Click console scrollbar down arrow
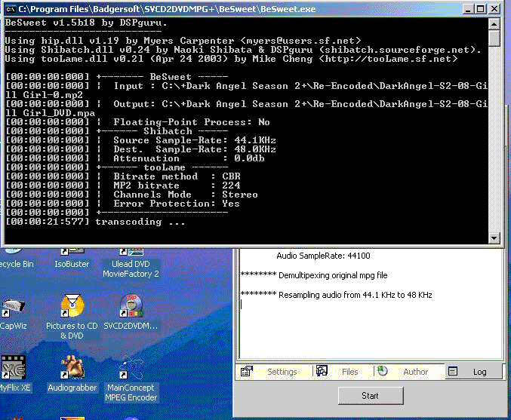Image resolution: width=511 pixels, height=420 pixels. [x=494, y=238]
